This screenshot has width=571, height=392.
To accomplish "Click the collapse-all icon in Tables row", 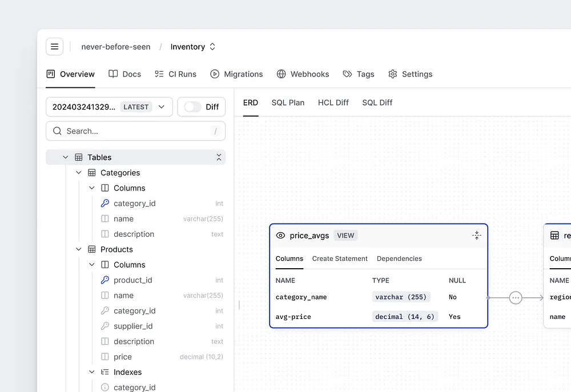I will coord(219,157).
